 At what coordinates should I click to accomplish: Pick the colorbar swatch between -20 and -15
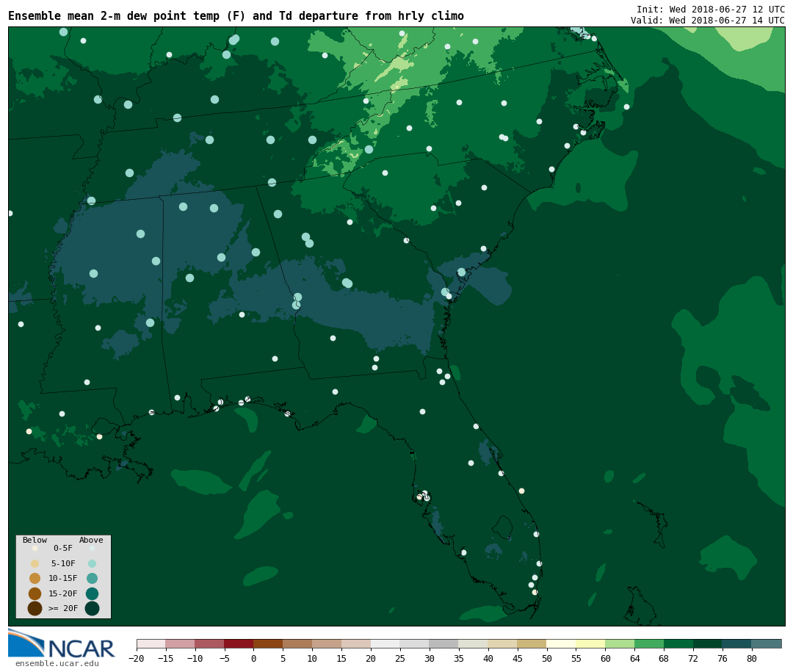[151, 643]
